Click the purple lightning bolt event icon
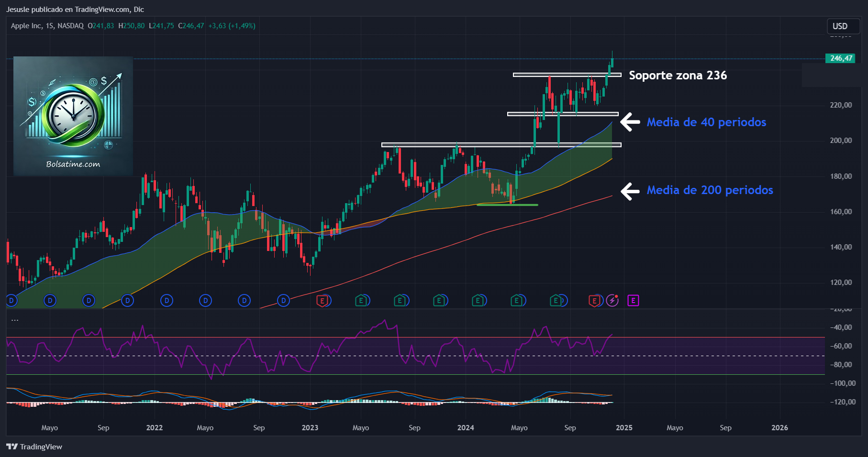Image resolution: width=868 pixels, height=457 pixels. pyautogui.click(x=612, y=300)
